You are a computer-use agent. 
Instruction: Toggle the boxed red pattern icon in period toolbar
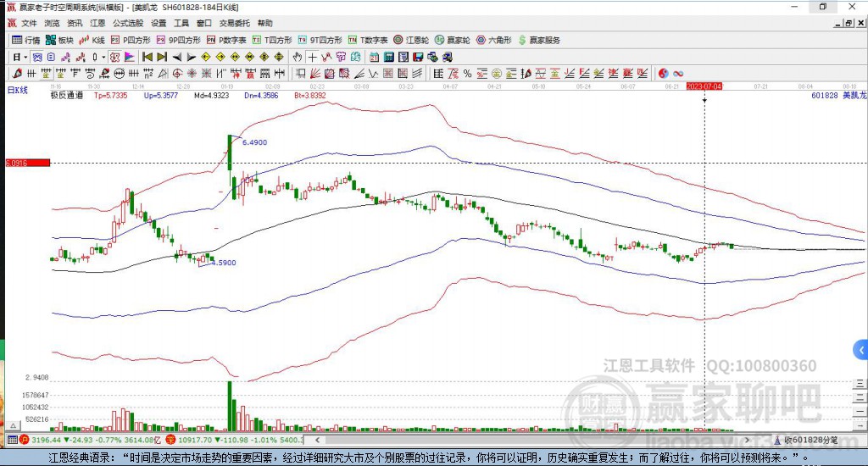pyautogui.click(x=114, y=57)
